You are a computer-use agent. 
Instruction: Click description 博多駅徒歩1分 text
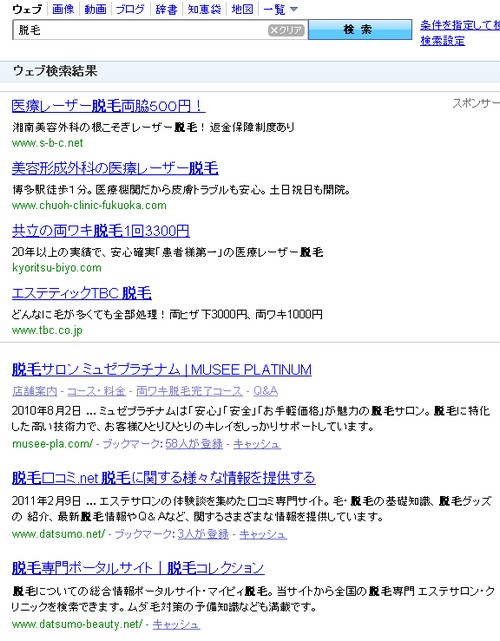click(181, 190)
